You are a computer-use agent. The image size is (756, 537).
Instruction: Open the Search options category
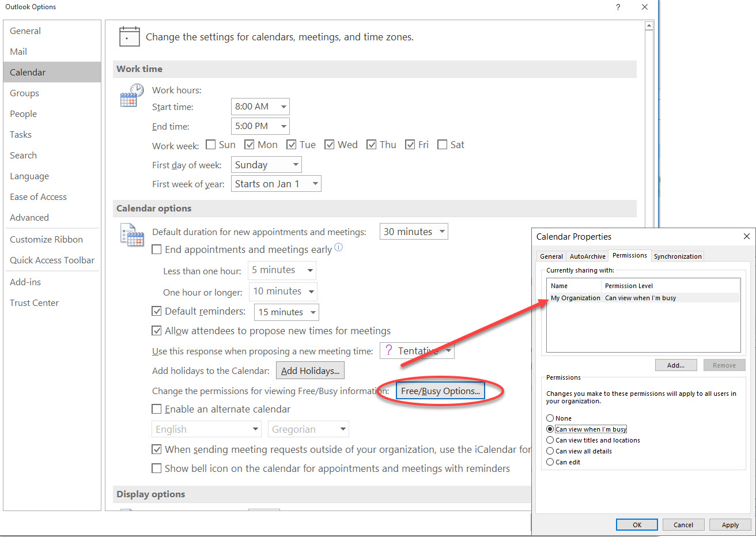[x=52, y=156]
